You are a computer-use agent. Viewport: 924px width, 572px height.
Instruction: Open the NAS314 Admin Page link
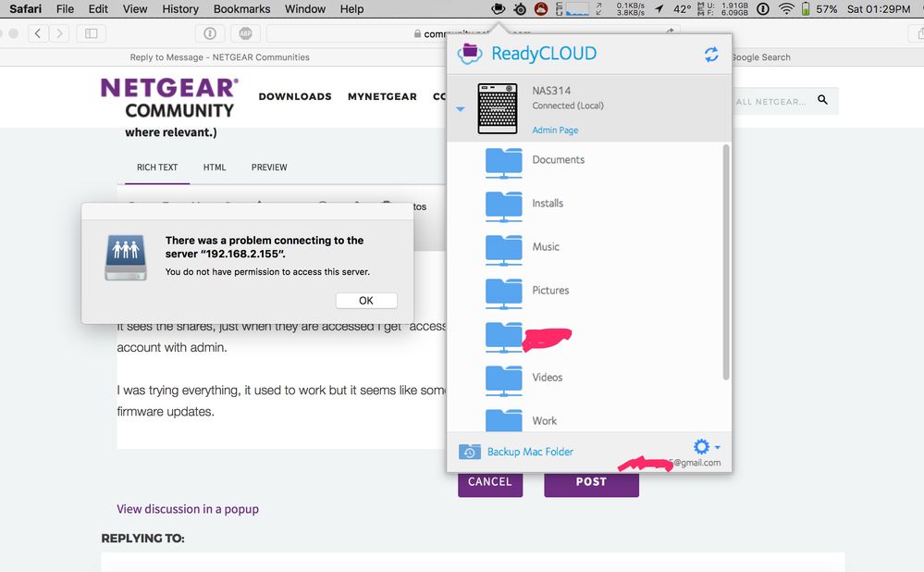pos(555,130)
